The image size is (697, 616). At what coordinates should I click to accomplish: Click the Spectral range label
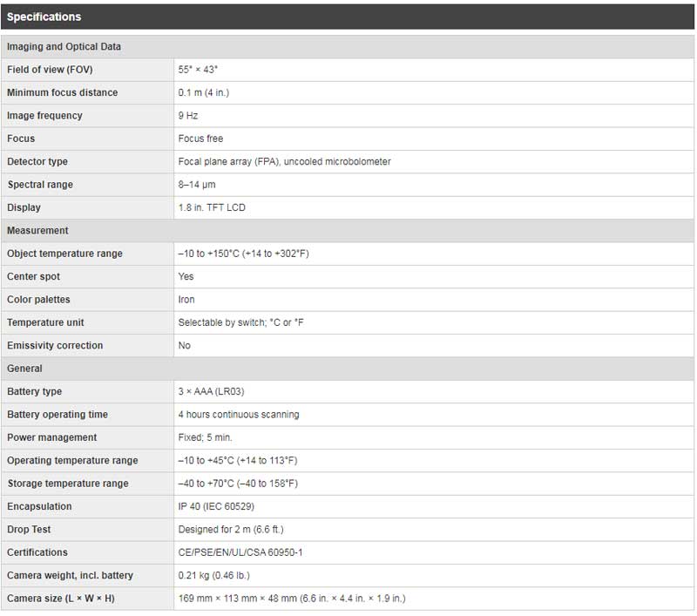click(40, 185)
